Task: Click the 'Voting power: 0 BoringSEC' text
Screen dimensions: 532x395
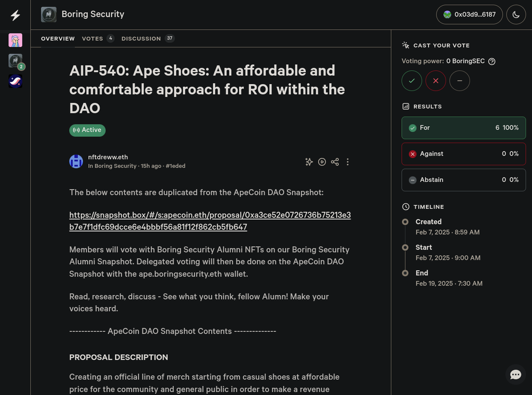Action: pos(443,61)
